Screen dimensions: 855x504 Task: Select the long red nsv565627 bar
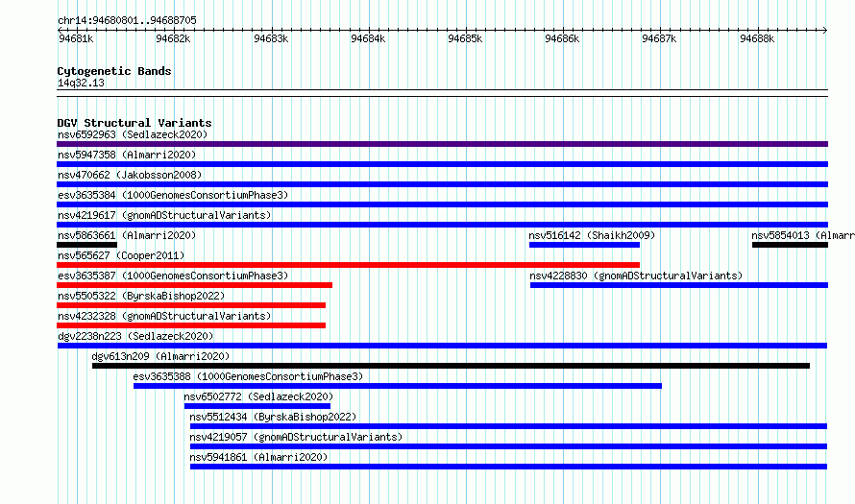[348, 265]
